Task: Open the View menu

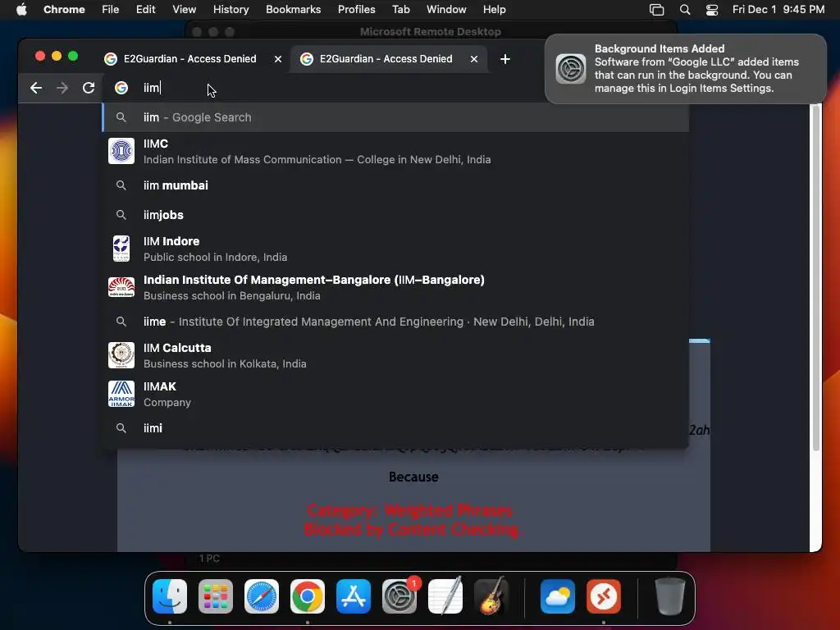Action: click(x=184, y=9)
